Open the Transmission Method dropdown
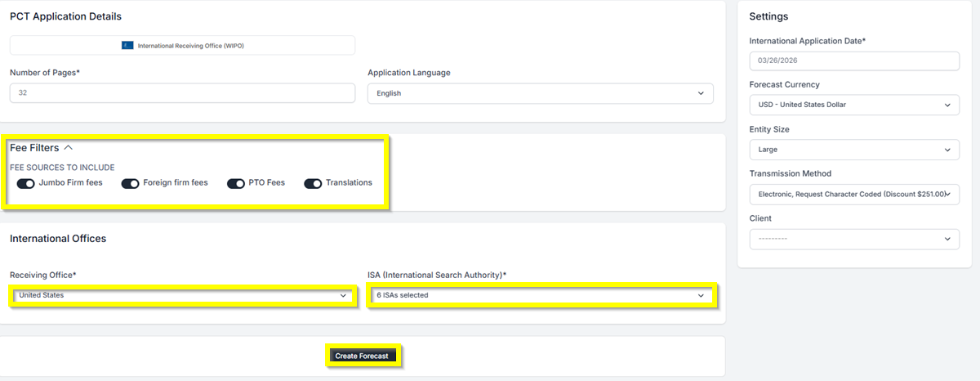The height and width of the screenshot is (381, 980). click(x=854, y=195)
